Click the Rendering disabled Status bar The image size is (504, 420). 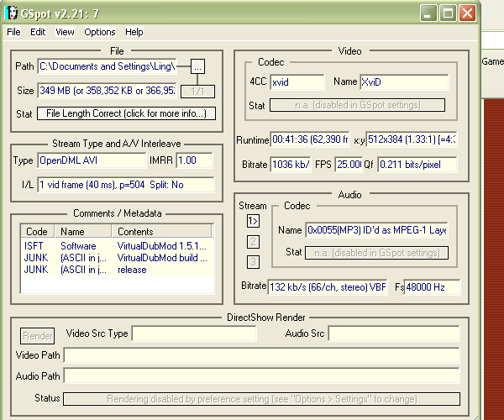261,399
